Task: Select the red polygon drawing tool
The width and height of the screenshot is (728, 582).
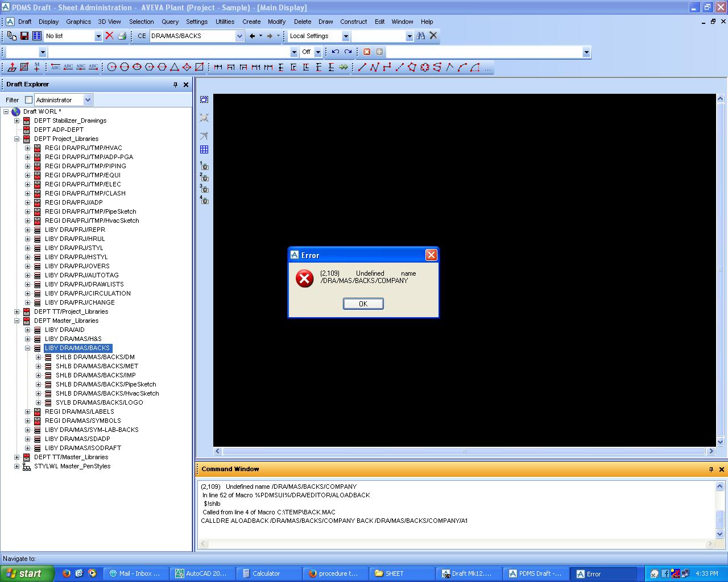Action: 412,67
